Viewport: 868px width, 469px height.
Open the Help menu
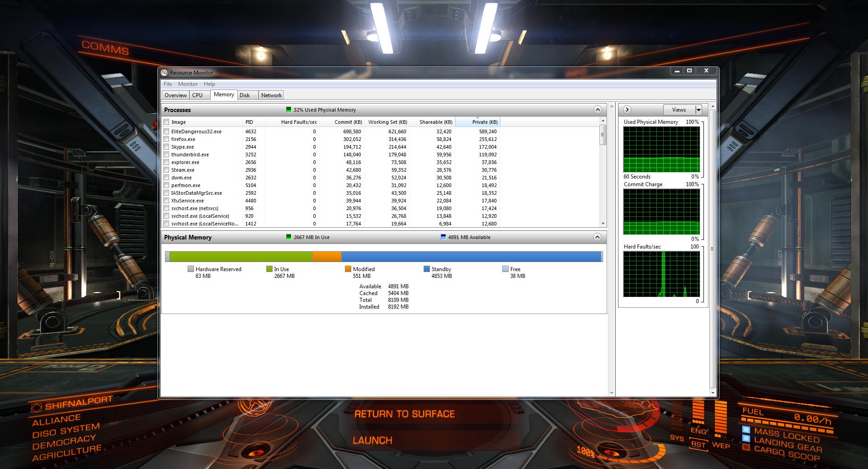click(209, 84)
